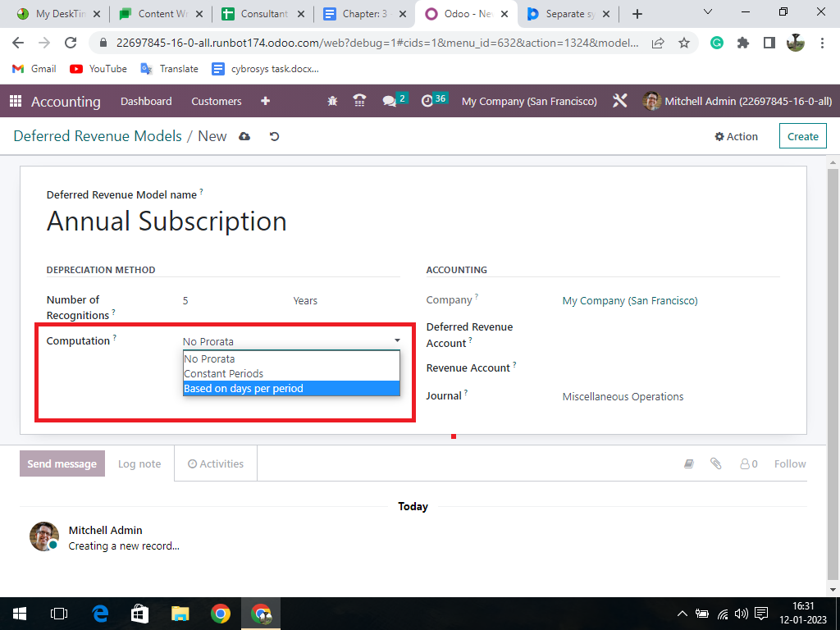Share this page from address bar
840x630 pixels.
[659, 43]
